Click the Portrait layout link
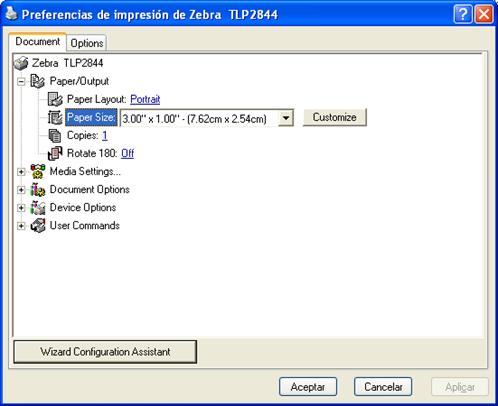 tap(145, 99)
